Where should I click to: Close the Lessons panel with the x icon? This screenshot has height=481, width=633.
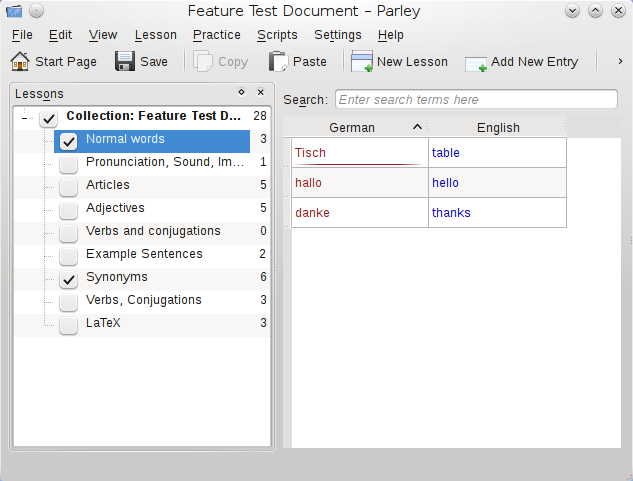(x=261, y=92)
